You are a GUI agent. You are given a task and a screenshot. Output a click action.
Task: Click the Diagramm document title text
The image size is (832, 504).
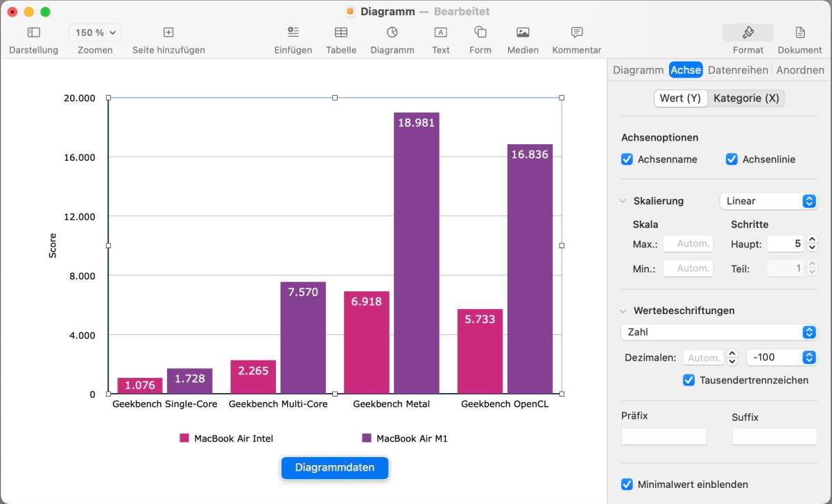pyautogui.click(x=388, y=12)
